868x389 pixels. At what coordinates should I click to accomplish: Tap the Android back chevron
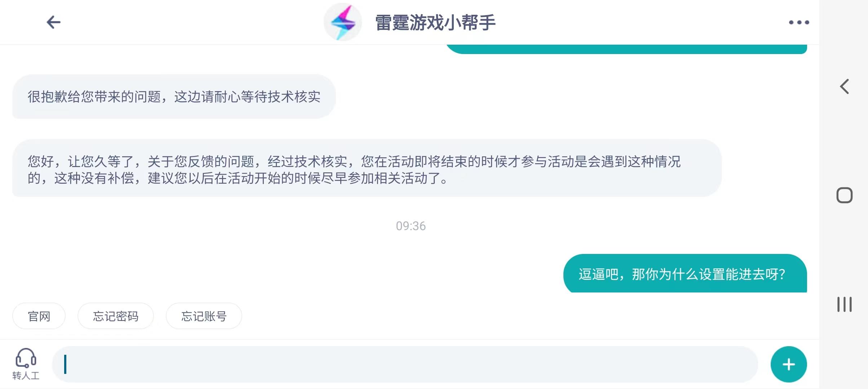click(844, 86)
